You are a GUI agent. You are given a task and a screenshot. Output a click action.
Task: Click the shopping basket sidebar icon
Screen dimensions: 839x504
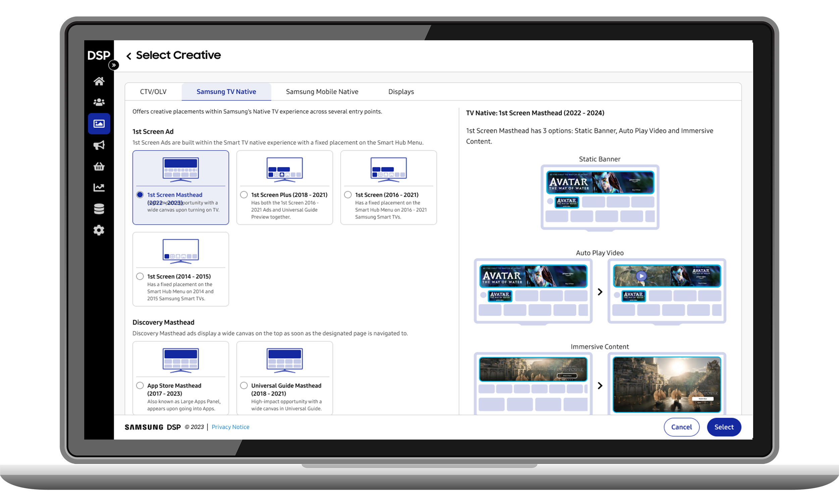(99, 167)
